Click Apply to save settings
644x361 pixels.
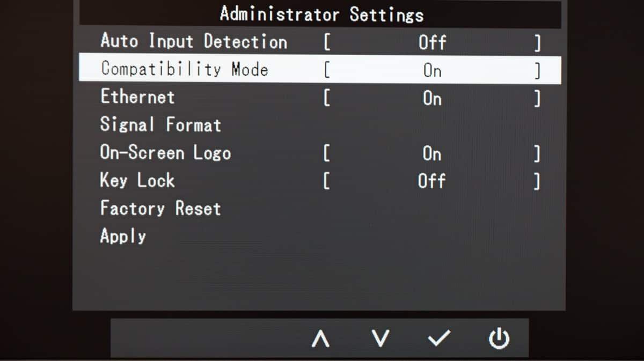[x=123, y=236]
